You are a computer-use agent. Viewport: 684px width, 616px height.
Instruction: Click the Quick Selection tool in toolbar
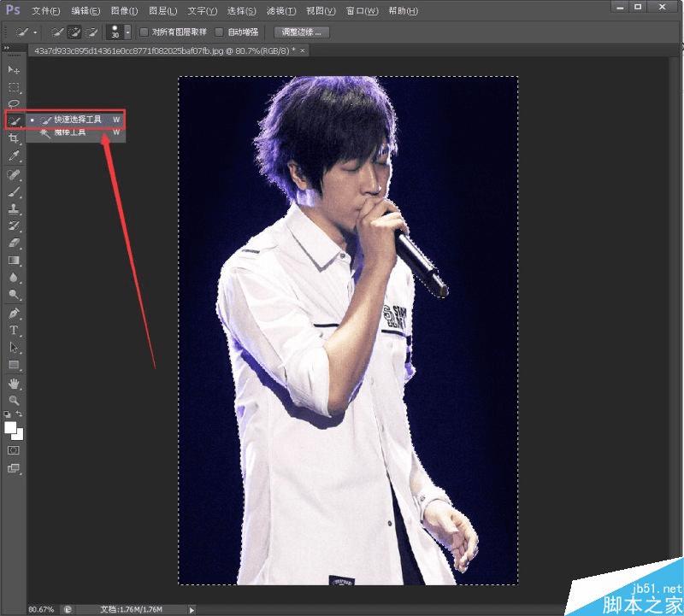point(14,120)
